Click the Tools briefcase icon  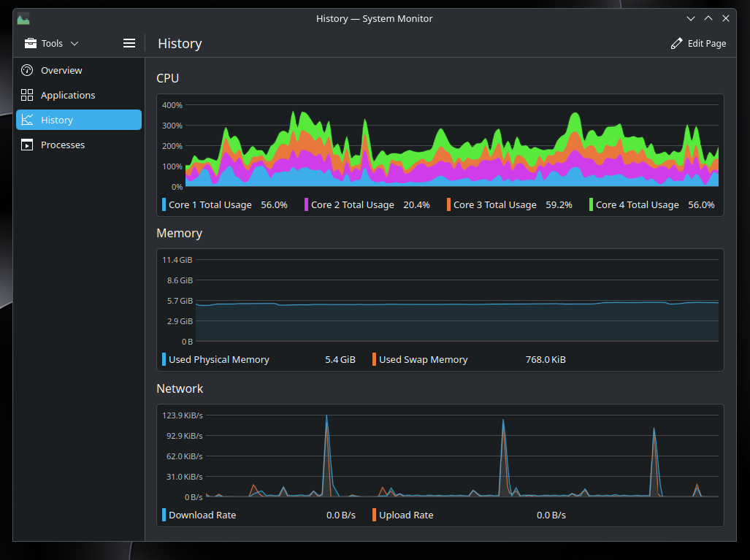31,44
